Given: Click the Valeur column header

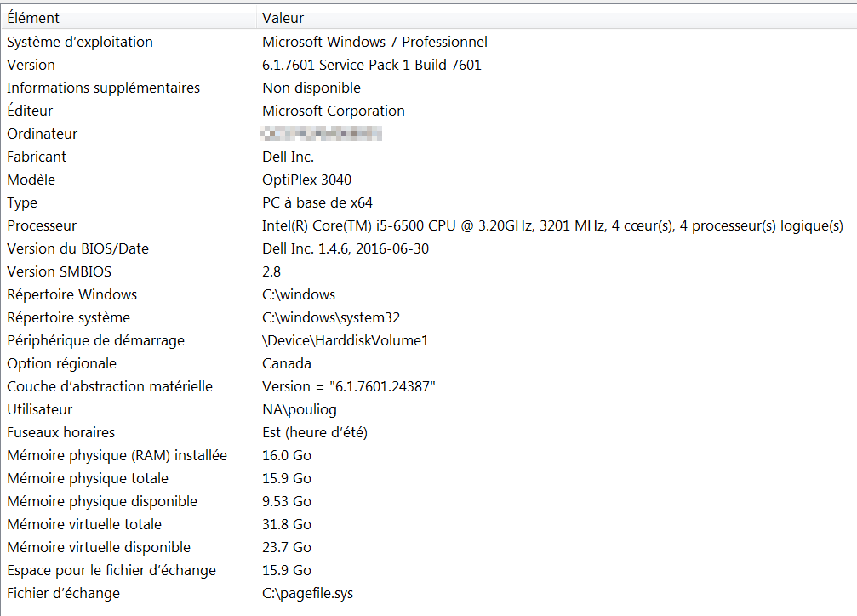Looking at the screenshot, I should (x=557, y=18).
